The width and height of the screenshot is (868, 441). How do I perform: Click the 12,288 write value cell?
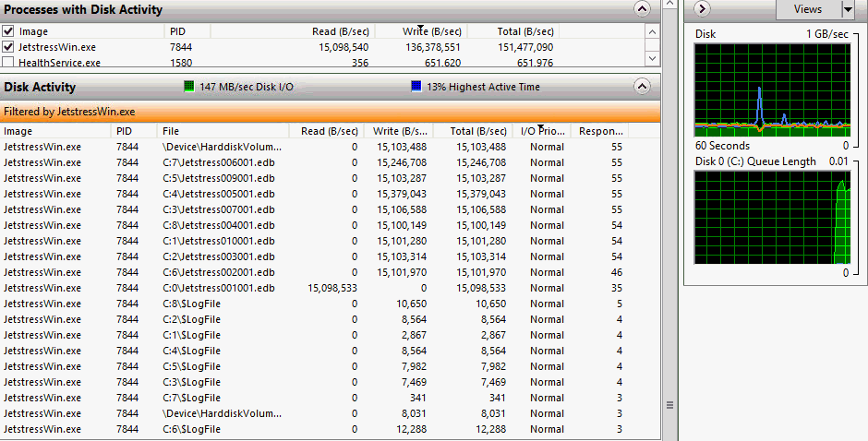(411, 429)
